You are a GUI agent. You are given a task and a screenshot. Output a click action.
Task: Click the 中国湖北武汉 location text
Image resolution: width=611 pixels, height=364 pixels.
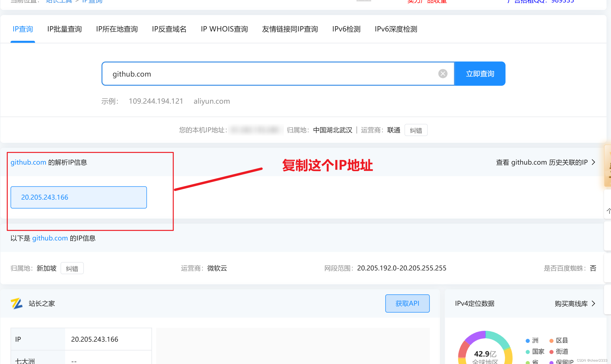[x=333, y=130]
